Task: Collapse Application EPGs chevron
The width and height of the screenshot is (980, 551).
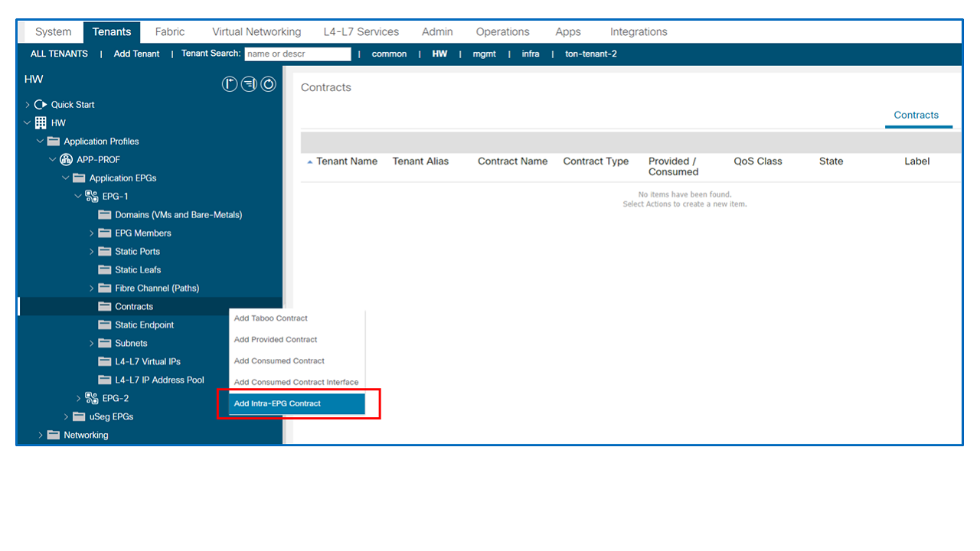Action: point(66,178)
